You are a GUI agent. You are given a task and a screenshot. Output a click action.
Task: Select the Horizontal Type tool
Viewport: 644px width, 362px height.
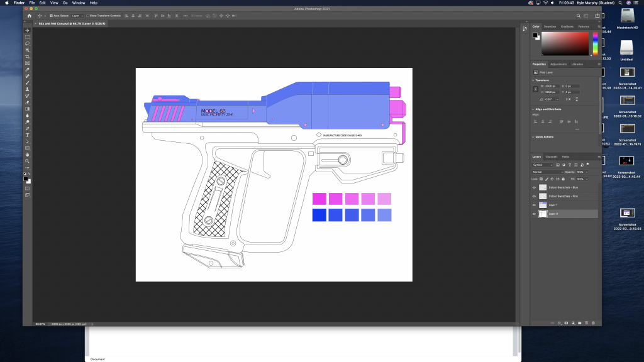28,135
